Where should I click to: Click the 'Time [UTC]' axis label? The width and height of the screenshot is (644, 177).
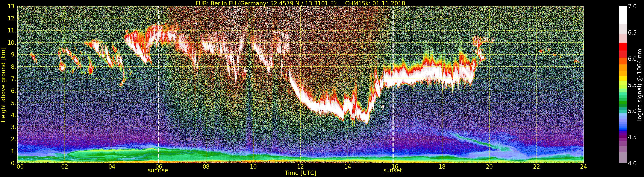tap(300, 173)
